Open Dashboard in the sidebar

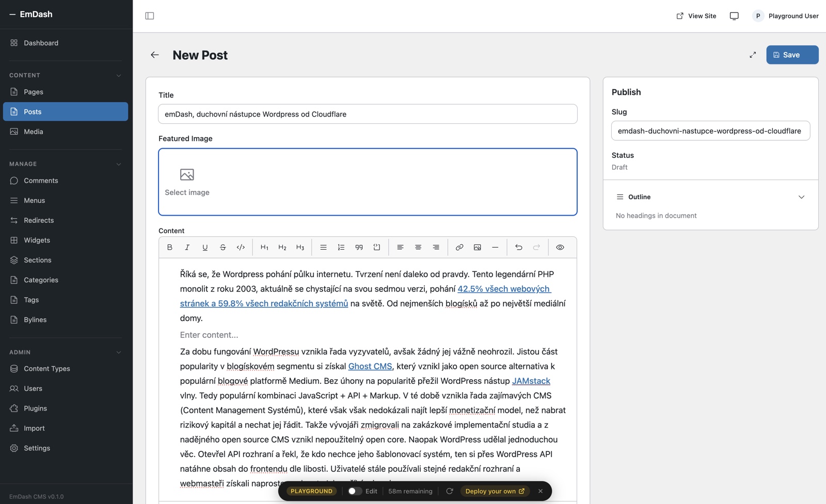pyautogui.click(x=66, y=43)
